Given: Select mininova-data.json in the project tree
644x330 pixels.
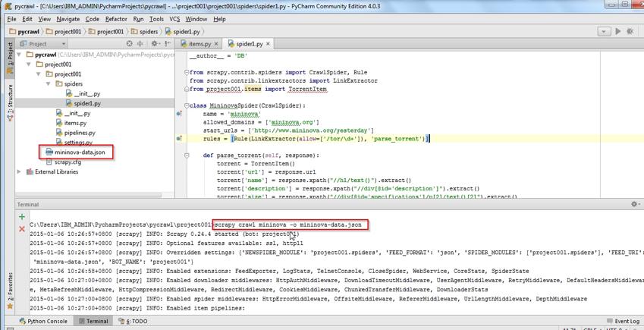Looking at the screenshot, I should click(80, 152).
